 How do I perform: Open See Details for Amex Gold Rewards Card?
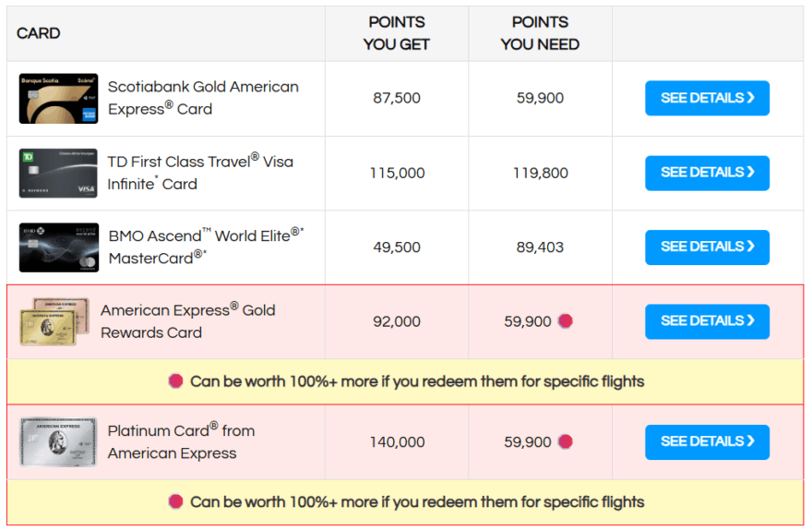[707, 321]
